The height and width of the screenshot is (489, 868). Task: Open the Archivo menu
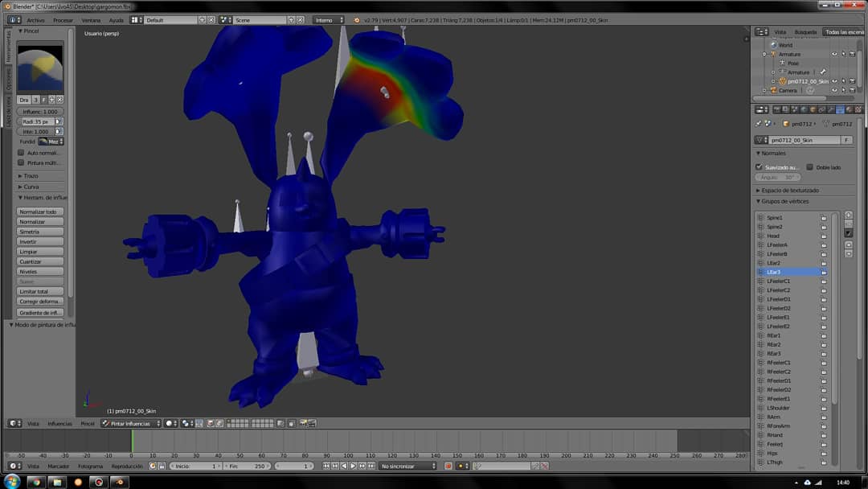click(35, 20)
